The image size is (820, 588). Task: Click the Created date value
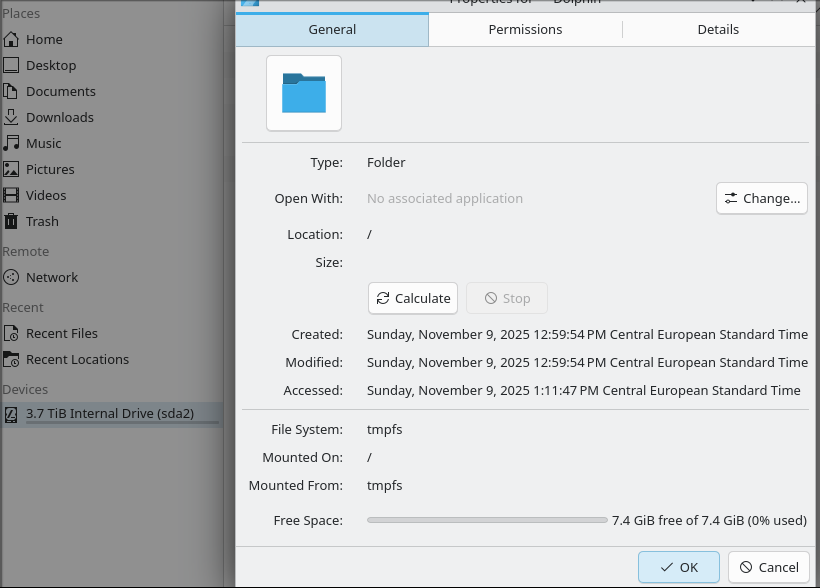pos(587,334)
